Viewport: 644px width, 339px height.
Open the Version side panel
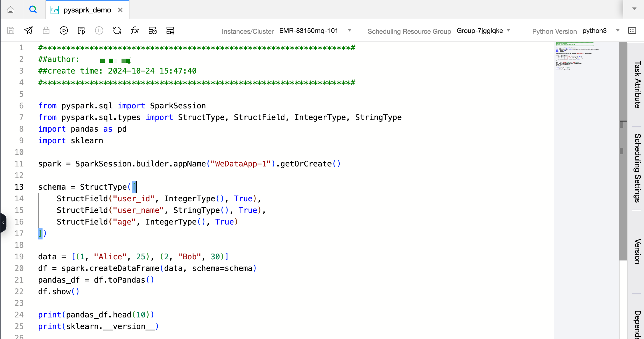pos(637,251)
